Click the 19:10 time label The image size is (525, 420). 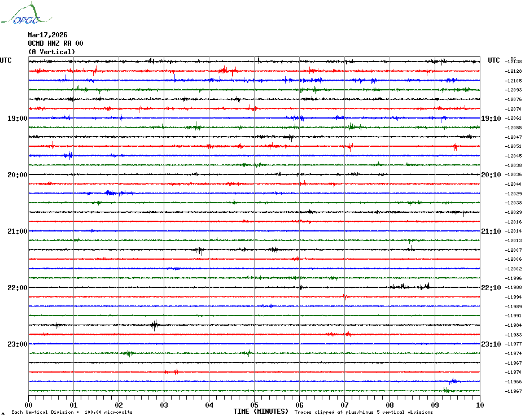[x=491, y=118]
